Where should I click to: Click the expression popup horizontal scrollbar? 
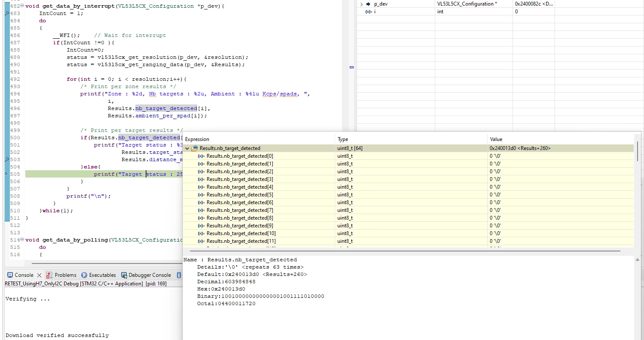click(405, 251)
